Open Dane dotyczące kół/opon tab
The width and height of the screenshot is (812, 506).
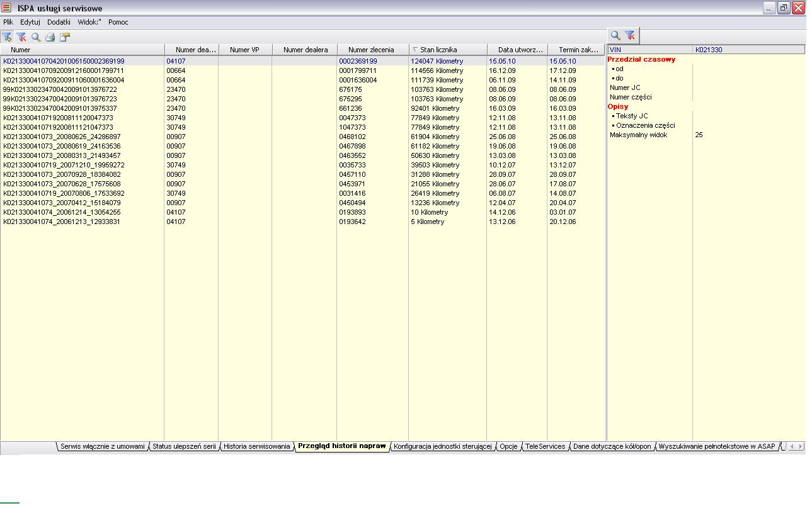point(612,446)
